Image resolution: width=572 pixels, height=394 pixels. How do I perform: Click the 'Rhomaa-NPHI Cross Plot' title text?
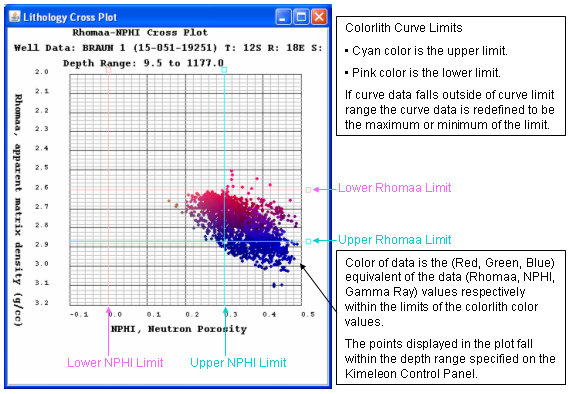coord(140,32)
